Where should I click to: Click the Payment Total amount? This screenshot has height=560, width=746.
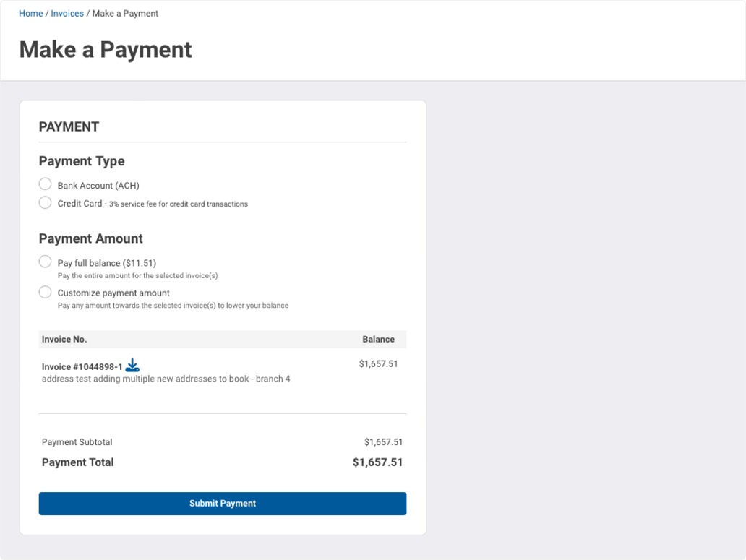tap(377, 462)
